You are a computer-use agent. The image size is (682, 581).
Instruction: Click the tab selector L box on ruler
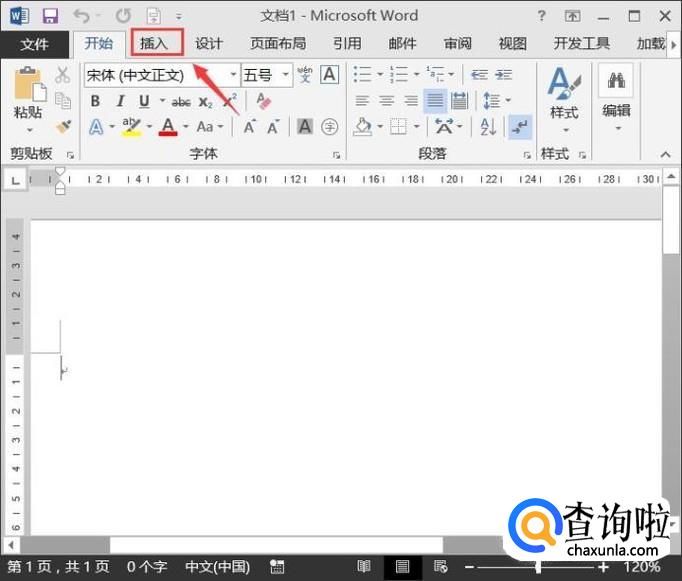point(15,180)
